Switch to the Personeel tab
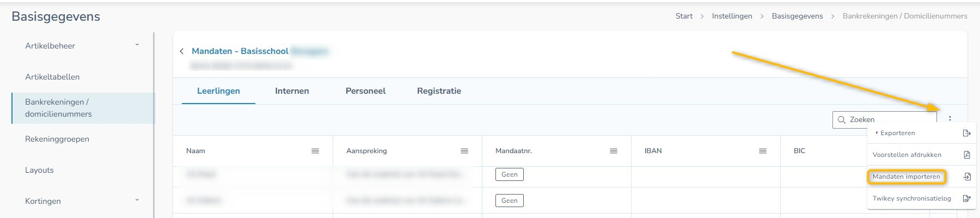Screen dimensions: 980x218 click(x=365, y=91)
